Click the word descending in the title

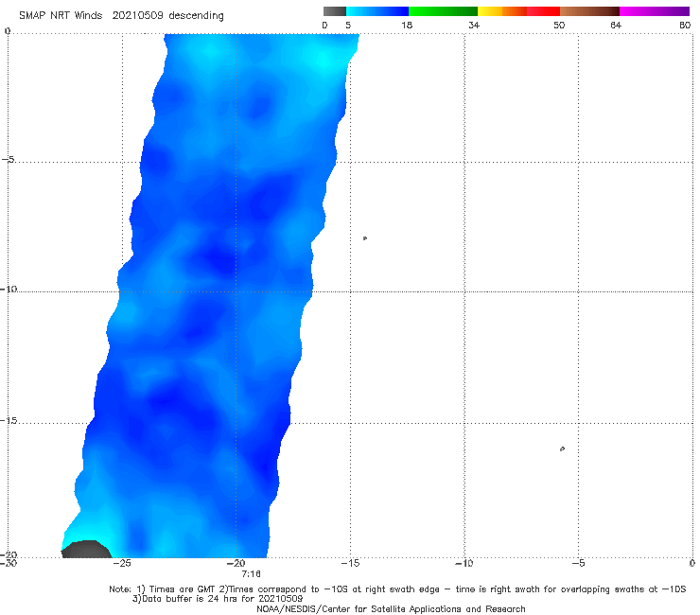coord(196,16)
